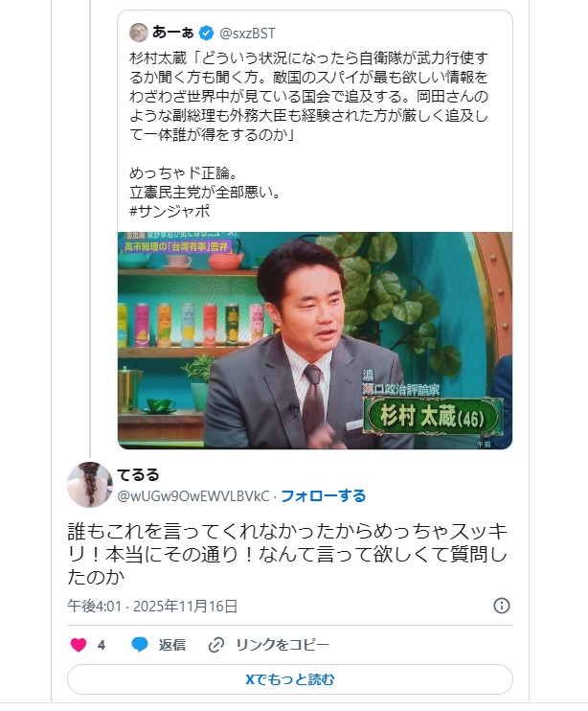Click the @wUGw9OwEWVLBVkC handle
Screen dimensions: 588x711
[193, 496]
